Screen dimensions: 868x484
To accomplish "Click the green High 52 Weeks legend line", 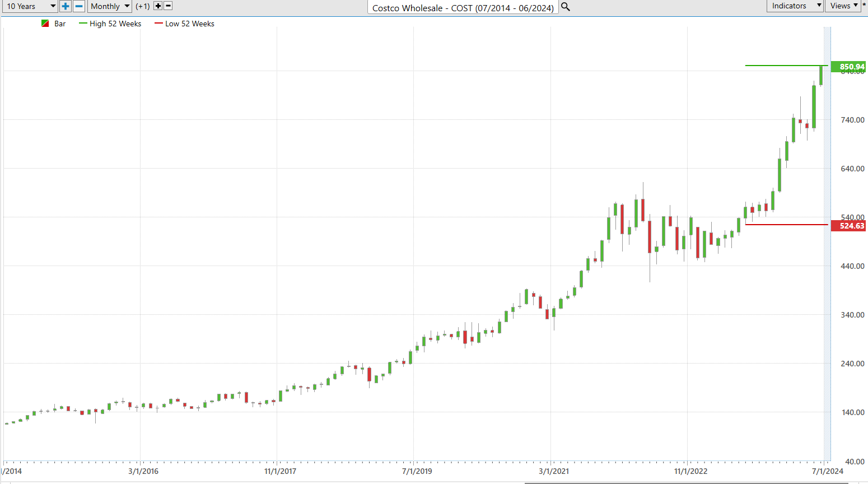I will tap(83, 24).
